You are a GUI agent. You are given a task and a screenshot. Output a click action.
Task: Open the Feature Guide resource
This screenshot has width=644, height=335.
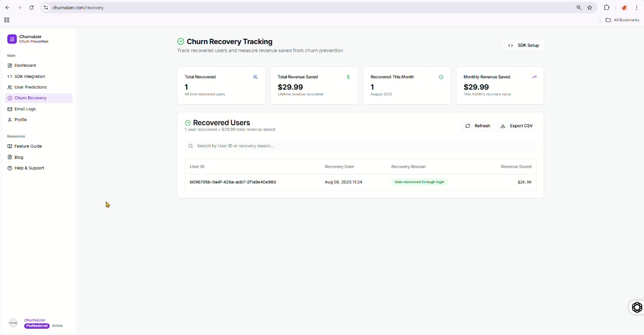[x=28, y=146]
